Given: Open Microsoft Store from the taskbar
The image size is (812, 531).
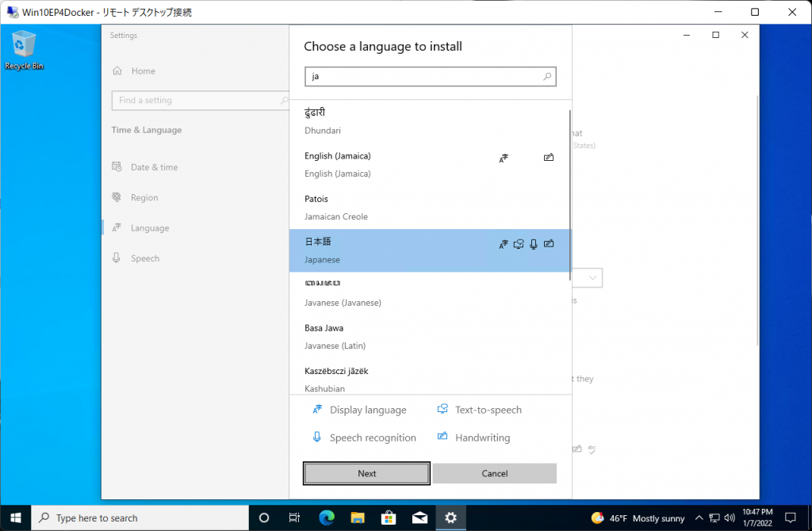Looking at the screenshot, I should pos(389,518).
